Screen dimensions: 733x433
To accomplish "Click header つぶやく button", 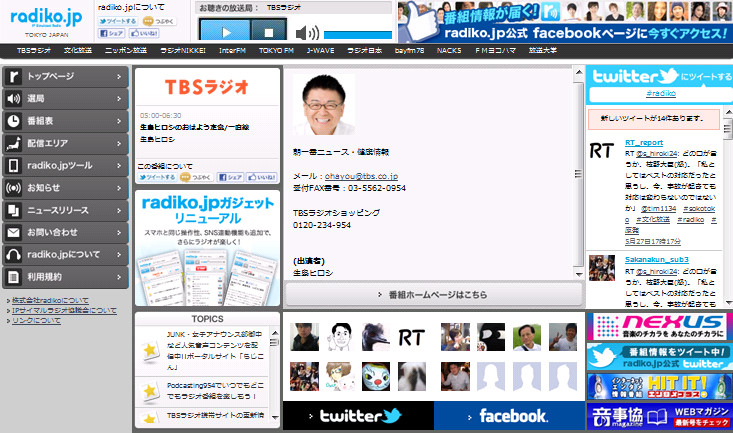I will click(159, 21).
